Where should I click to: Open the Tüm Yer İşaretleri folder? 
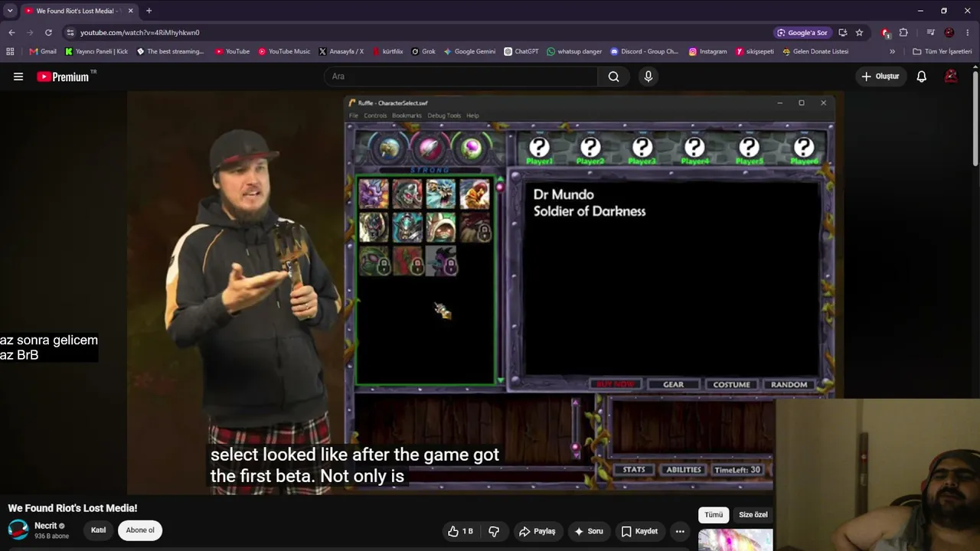click(x=942, y=51)
